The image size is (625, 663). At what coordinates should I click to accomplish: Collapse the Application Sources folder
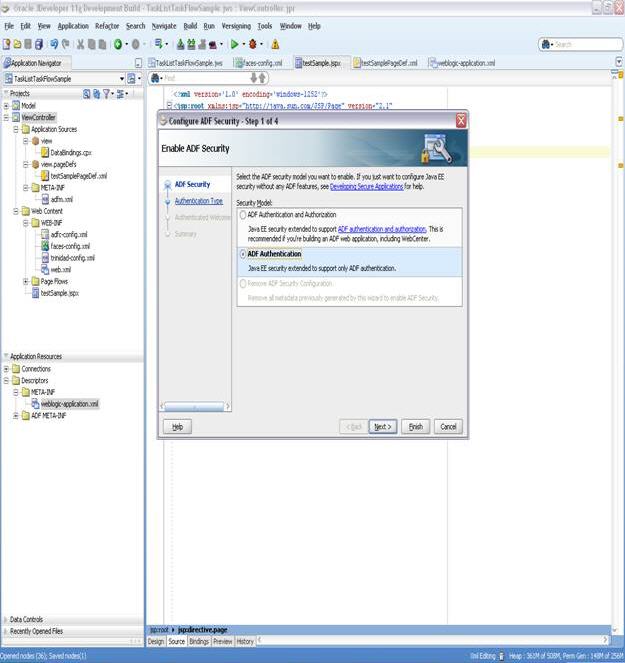pyautogui.click(x=16, y=129)
